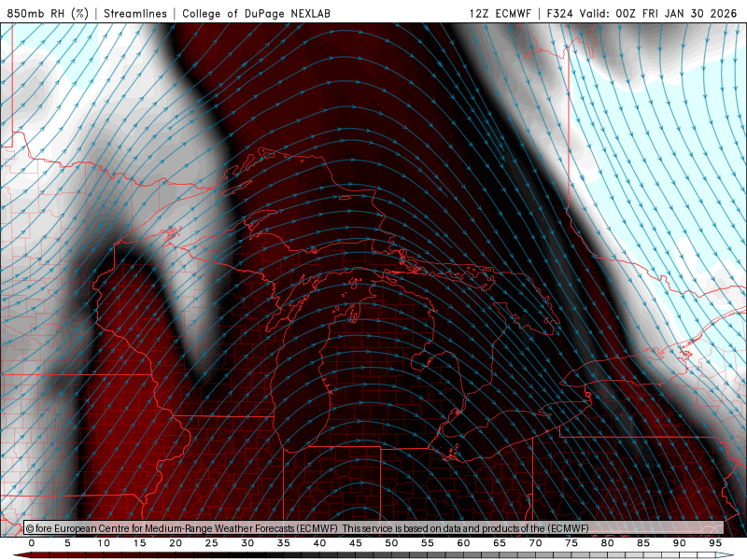Click the '40' label on the color scale
The image size is (747, 560).
(x=319, y=543)
